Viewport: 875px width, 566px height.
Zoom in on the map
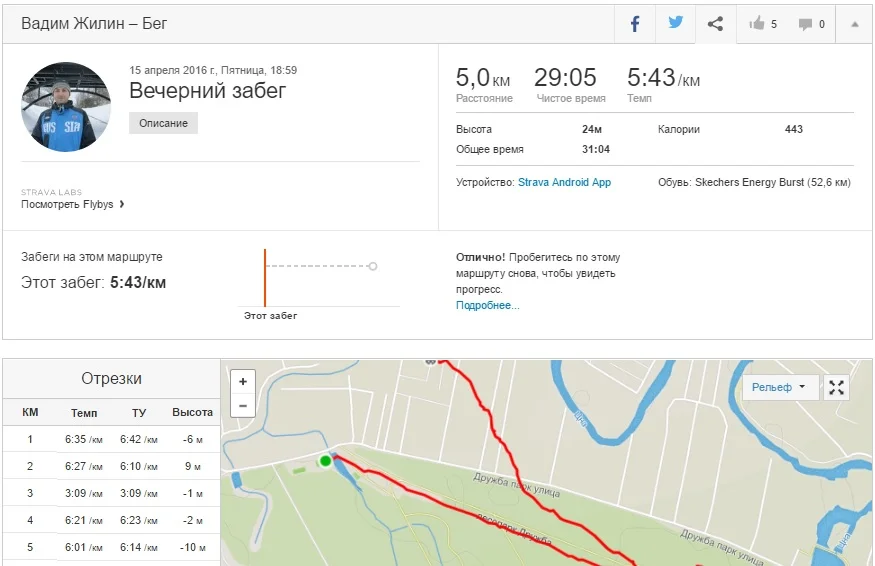(x=242, y=382)
